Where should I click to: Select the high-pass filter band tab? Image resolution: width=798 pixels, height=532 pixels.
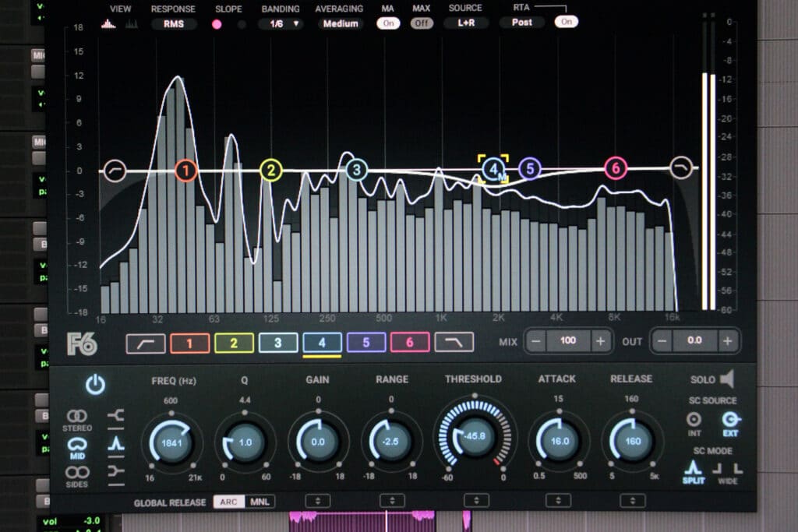pos(146,344)
